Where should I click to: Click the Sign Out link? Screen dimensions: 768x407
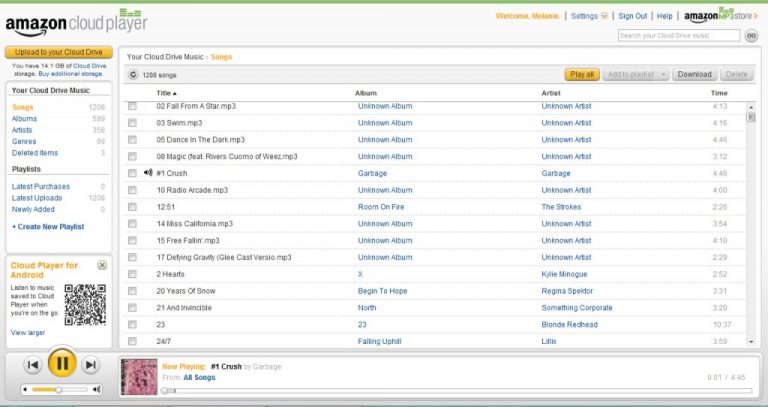633,16
